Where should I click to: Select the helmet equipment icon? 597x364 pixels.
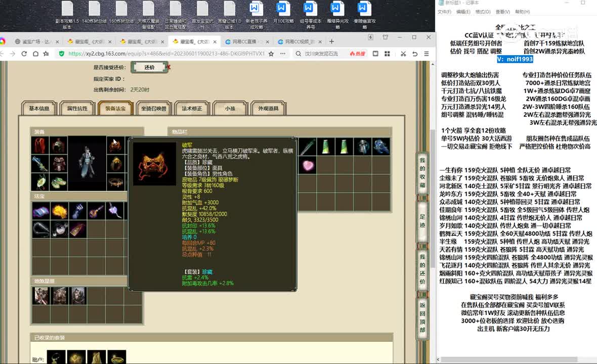pyautogui.click(x=58, y=146)
